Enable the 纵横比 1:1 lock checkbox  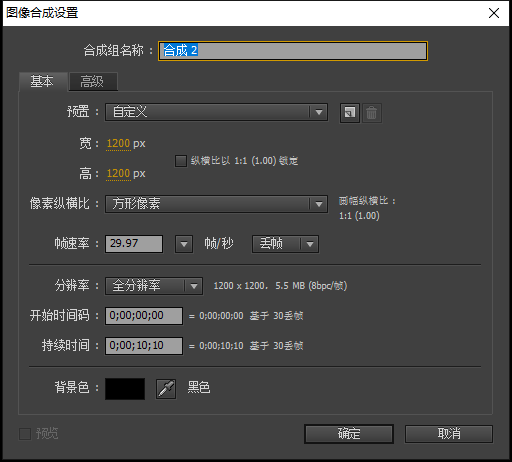tap(181, 161)
